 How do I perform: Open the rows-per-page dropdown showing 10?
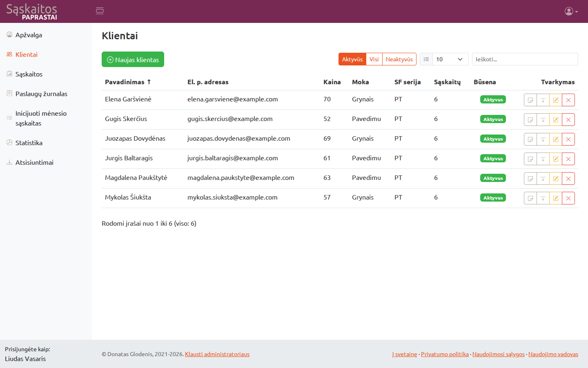pos(450,59)
